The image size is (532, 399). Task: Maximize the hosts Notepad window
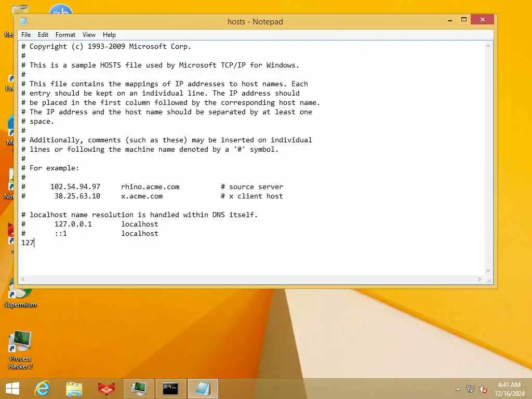click(464, 20)
